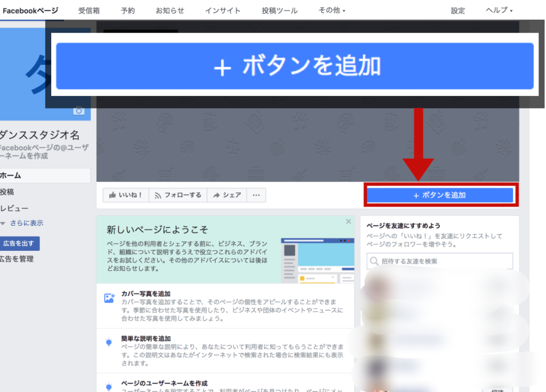Image resolution: width=546 pixels, height=392 pixels.
Task: Select ホーム in the left sidebar
Action: click(45, 176)
